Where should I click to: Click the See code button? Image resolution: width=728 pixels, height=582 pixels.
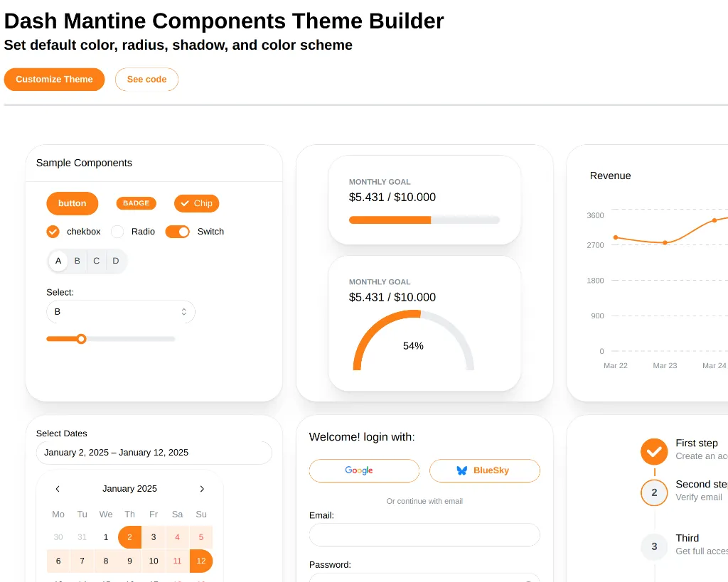click(x=146, y=80)
